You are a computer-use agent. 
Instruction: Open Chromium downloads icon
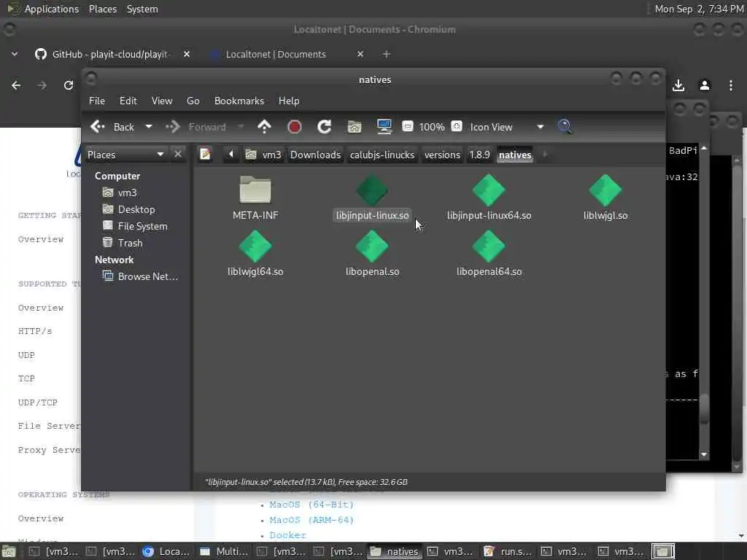[x=678, y=85]
